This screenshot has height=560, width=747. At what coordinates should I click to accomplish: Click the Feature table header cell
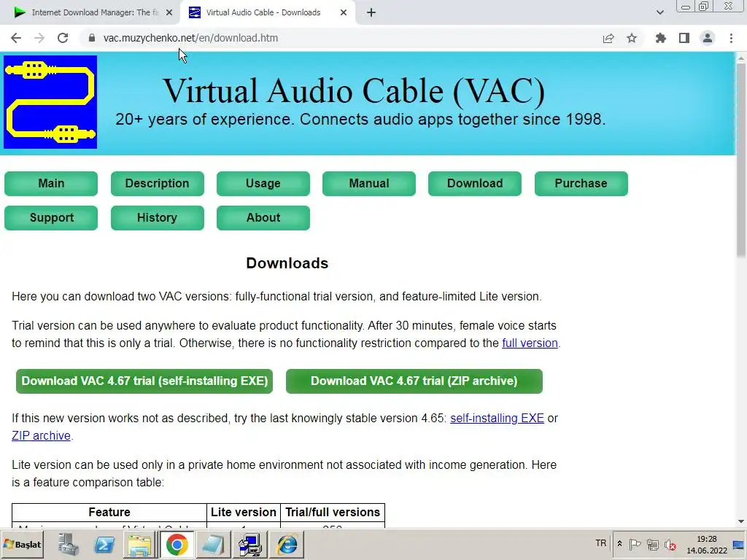(109, 513)
